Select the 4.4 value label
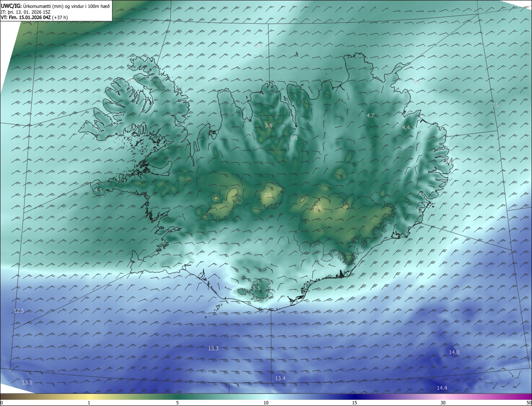This screenshot has width=532, height=406. pyautogui.click(x=406, y=127)
